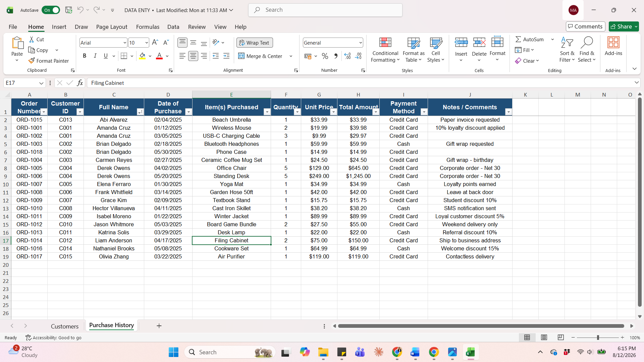Click the Merge & Center button
Screen dimensions: 644x362
click(x=260, y=56)
